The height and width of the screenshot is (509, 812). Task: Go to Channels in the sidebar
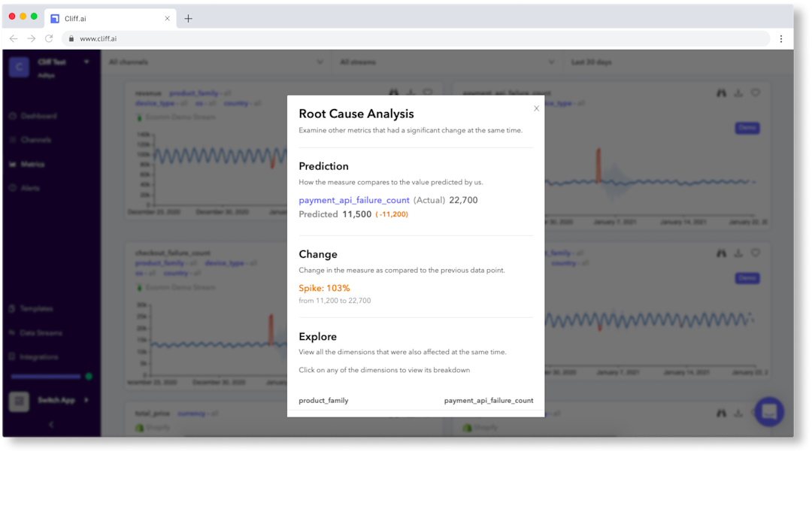(36, 140)
